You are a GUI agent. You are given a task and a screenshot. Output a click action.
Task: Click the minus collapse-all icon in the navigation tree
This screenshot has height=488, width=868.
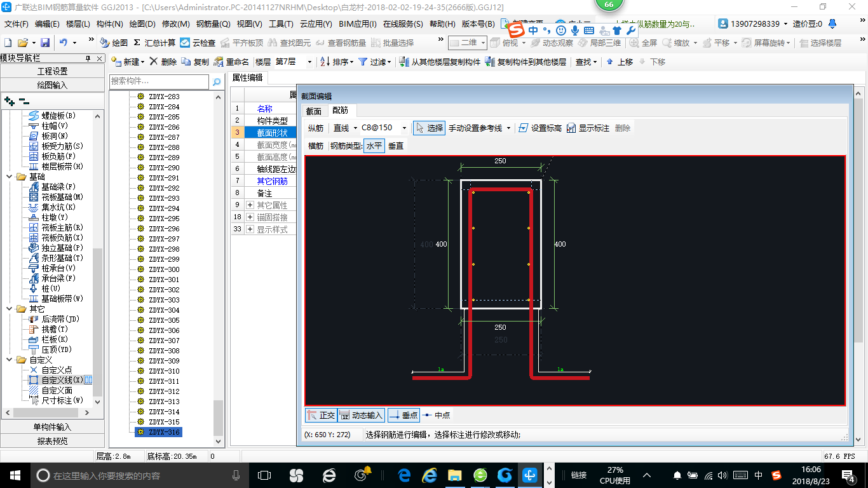pos(24,100)
